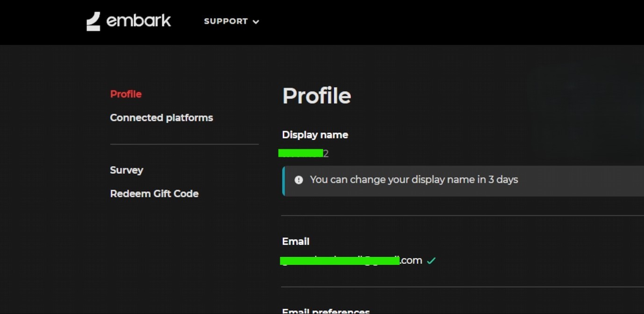The image size is (644, 314).
Task: Click the Embark logo
Action: click(x=129, y=22)
